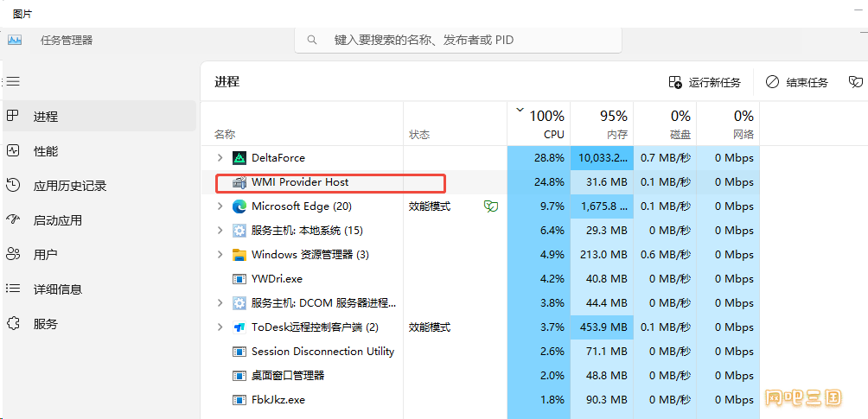This screenshot has height=419, width=868.
Task: Click the Microsoft Edge process icon
Action: [x=239, y=206]
